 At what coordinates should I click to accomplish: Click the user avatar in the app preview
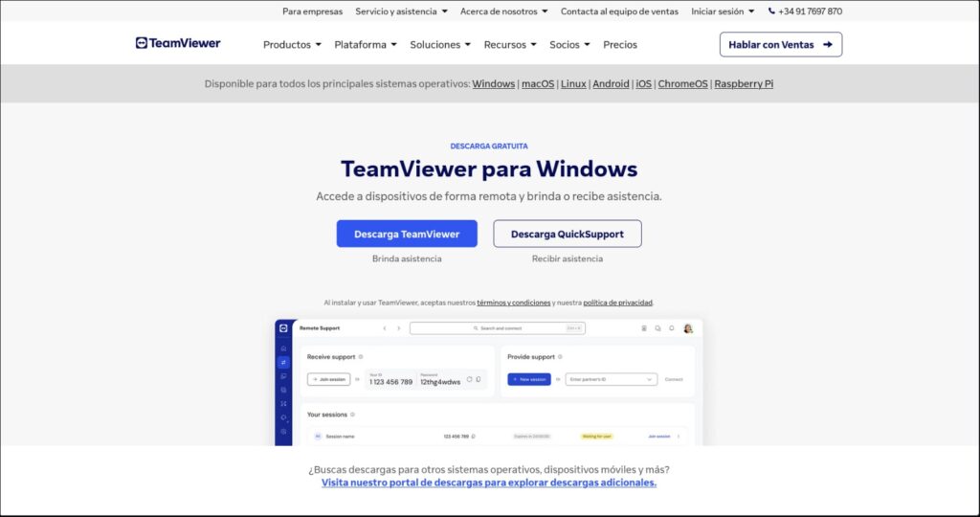coord(688,328)
